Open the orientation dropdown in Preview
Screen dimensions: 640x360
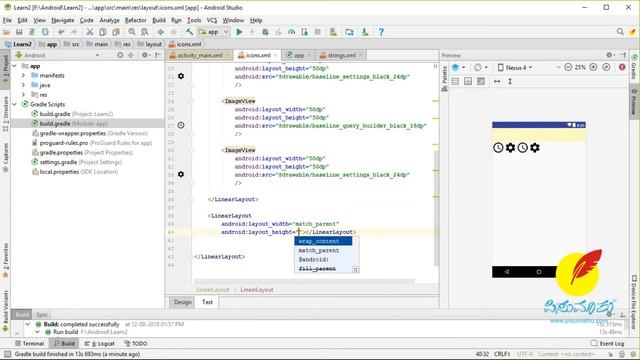pos(480,67)
